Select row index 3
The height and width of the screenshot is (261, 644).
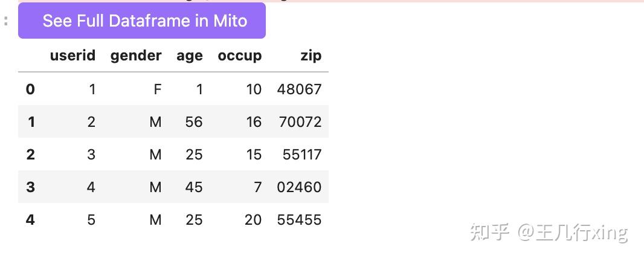(x=30, y=187)
